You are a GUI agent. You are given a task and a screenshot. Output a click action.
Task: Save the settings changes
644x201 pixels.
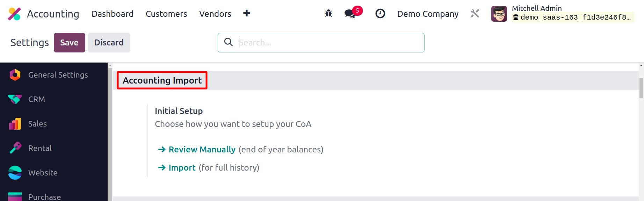pos(69,43)
